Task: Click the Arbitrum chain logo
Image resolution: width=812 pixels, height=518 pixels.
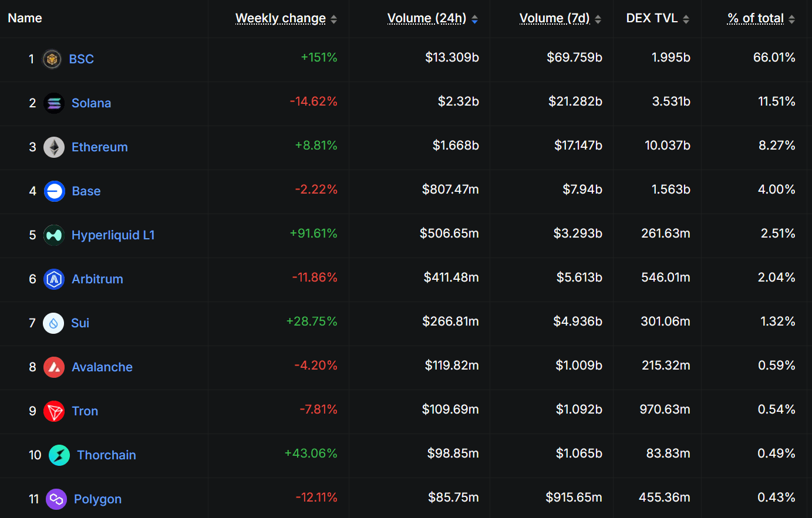Action: pyautogui.click(x=53, y=279)
